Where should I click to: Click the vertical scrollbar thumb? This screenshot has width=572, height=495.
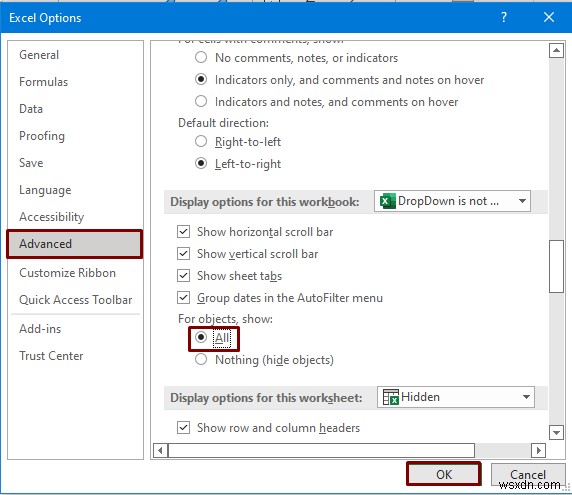556,266
